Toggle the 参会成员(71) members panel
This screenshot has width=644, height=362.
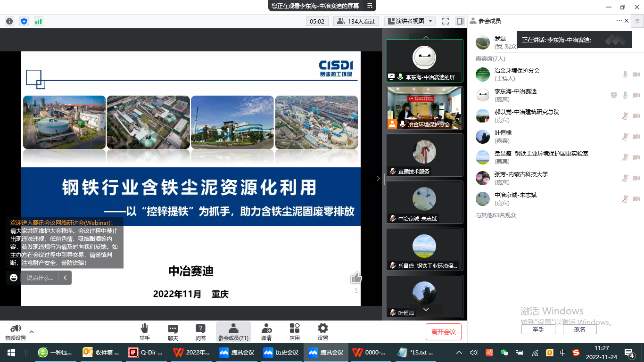click(x=233, y=331)
